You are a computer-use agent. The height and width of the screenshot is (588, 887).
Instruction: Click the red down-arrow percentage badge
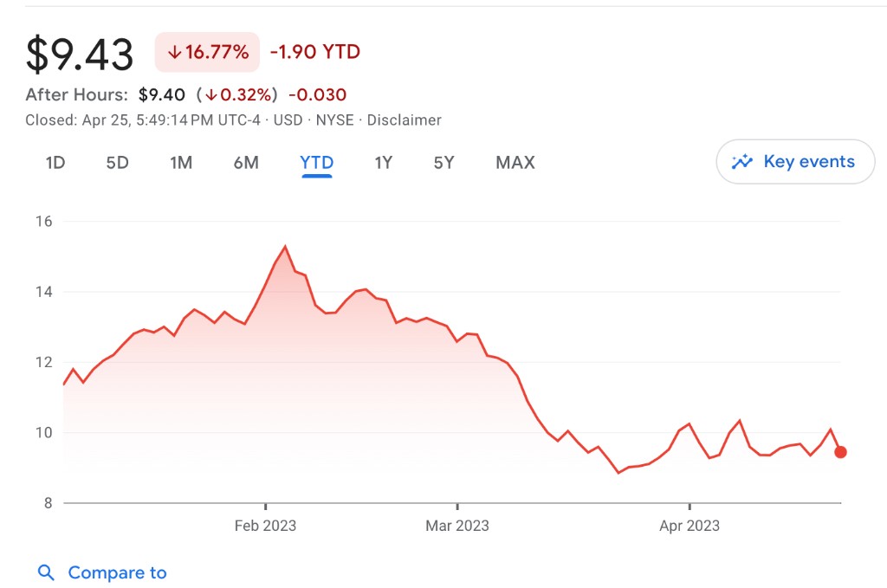[208, 52]
